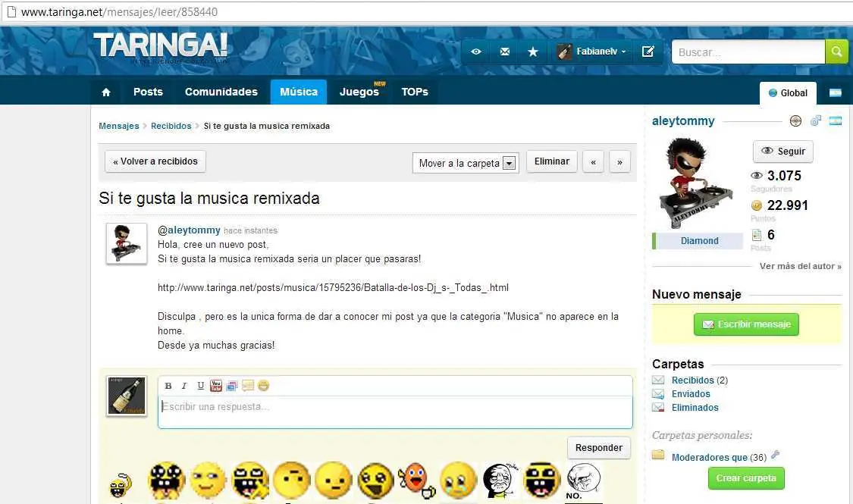Screen dimensions: 853x504
Task: Click the flag icon in aleytommy's profile
Action: click(835, 121)
